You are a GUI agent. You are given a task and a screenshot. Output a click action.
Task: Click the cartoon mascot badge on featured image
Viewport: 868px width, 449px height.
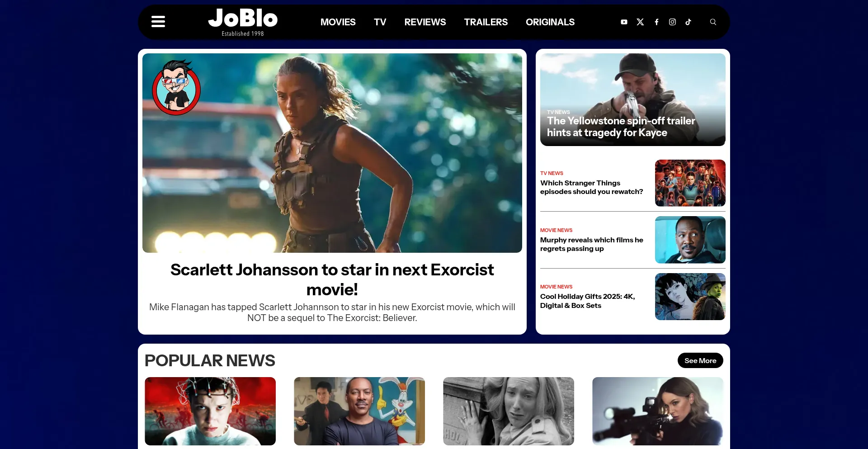click(x=176, y=87)
